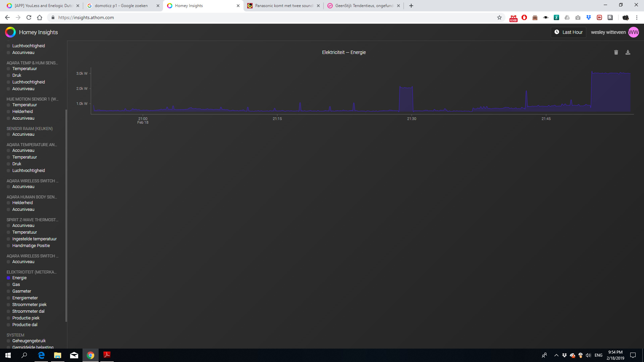Image resolution: width=644 pixels, height=362 pixels.
Task: Delete the Elektriciteit chart with trash icon
Action: pos(616,52)
